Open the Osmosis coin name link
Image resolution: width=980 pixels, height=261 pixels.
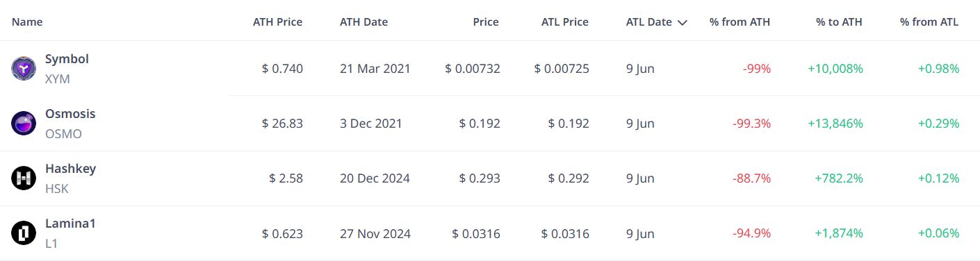tap(70, 114)
